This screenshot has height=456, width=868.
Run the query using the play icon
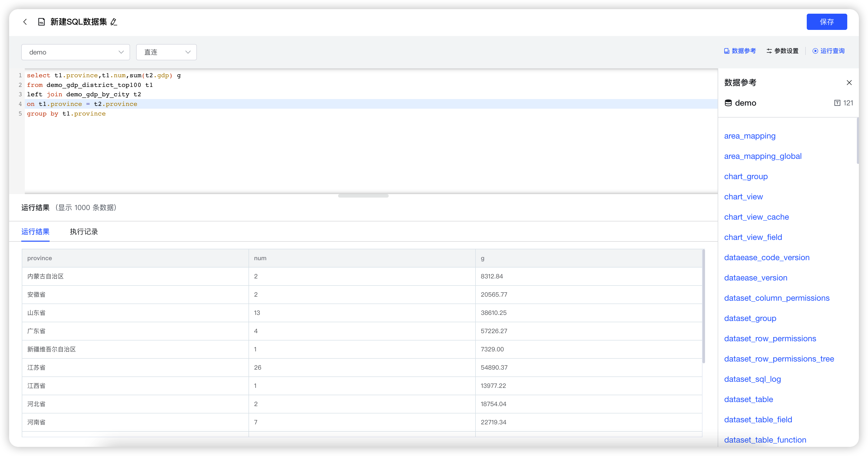click(x=815, y=51)
